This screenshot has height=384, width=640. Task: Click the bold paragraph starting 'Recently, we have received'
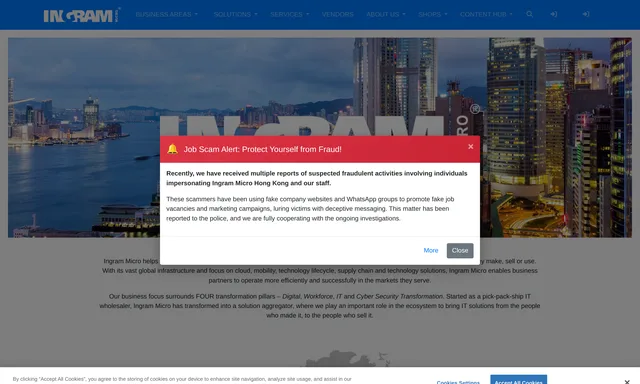(x=317, y=178)
